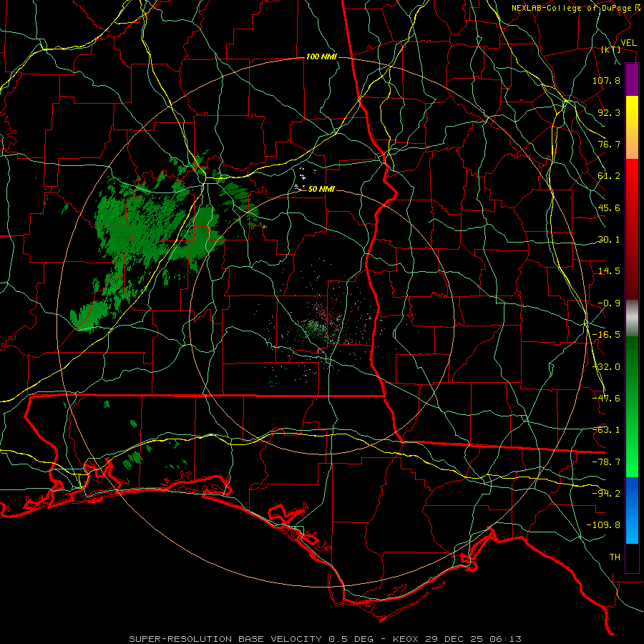Select the 76.7 legend value
This screenshot has height=644, width=644.
pos(609,144)
